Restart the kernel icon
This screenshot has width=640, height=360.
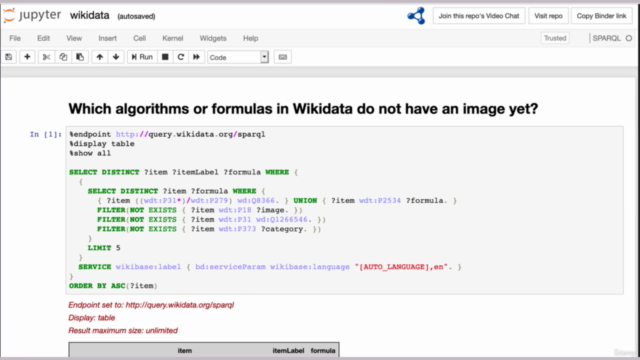pos(181,57)
